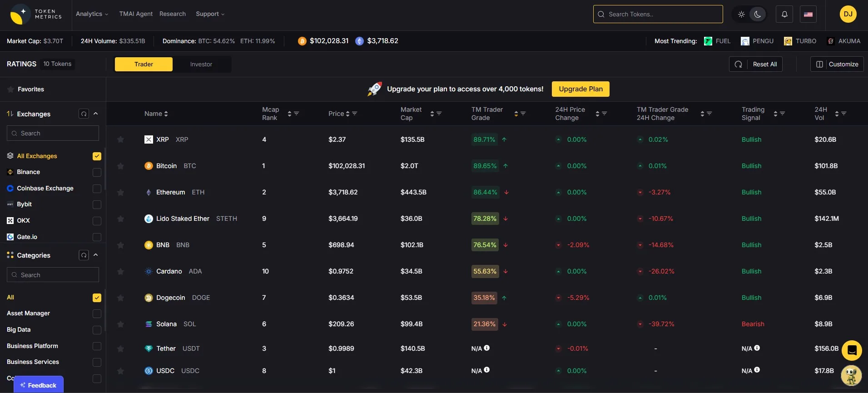
Task: Open the TMAI Agent menu item
Action: pos(136,14)
